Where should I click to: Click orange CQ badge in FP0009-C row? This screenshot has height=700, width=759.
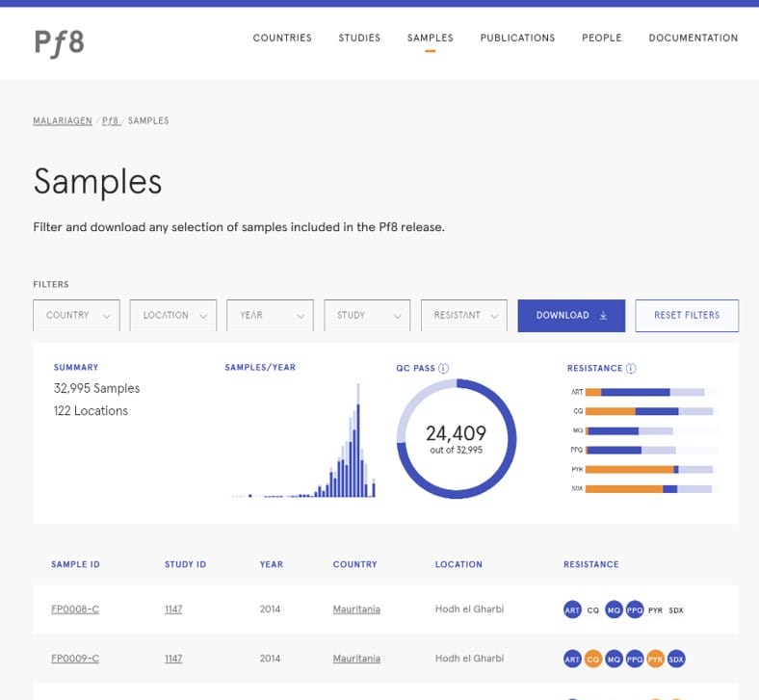(x=593, y=659)
